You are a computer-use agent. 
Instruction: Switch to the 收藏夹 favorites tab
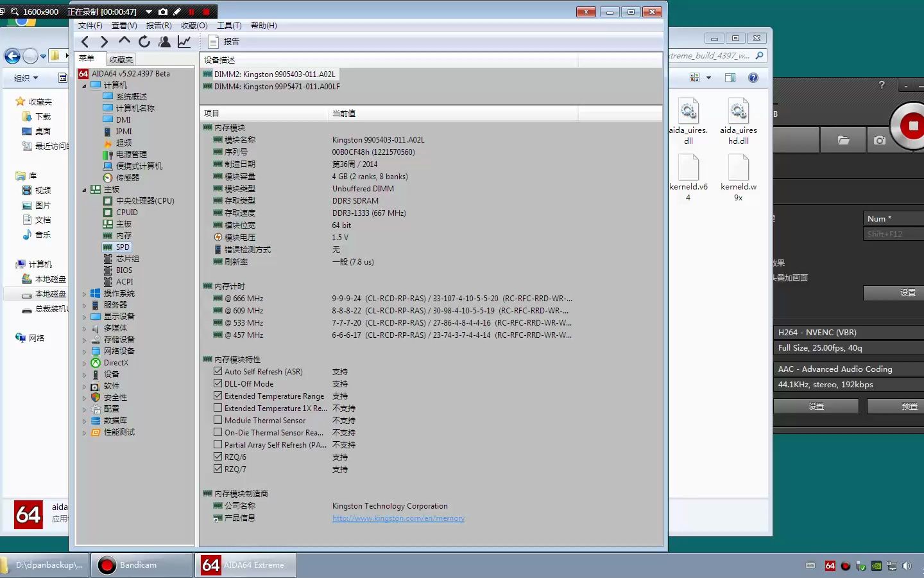click(x=121, y=59)
